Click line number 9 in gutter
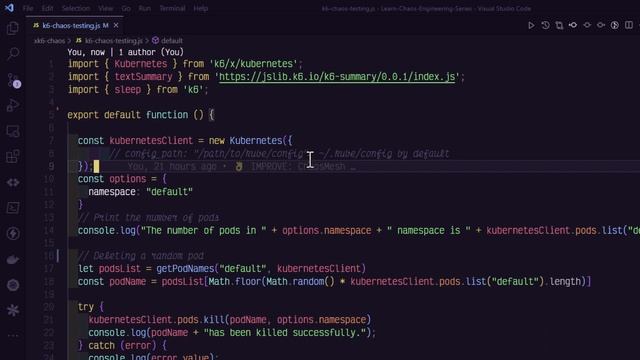This screenshot has height=360, width=640. 51,167
